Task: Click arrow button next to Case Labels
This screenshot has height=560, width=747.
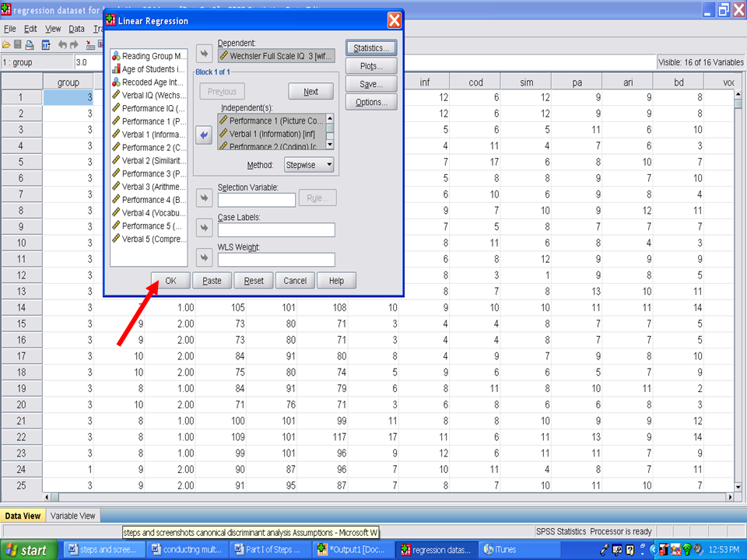Action: click(203, 228)
